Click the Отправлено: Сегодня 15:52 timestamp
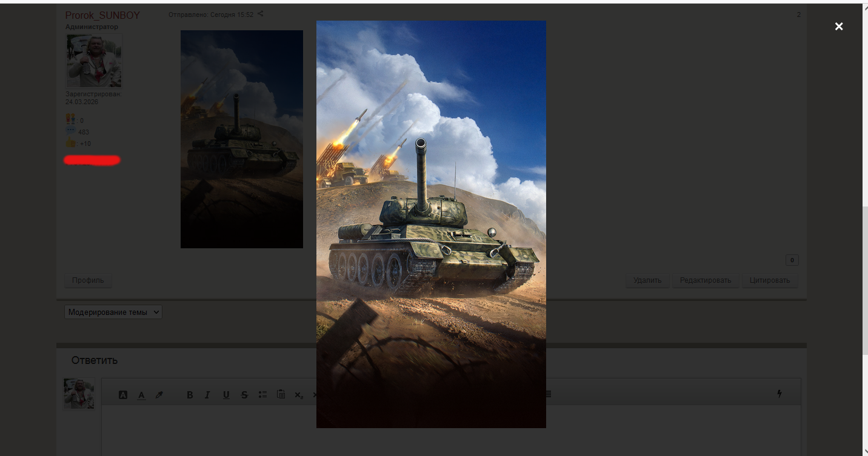 click(x=211, y=15)
